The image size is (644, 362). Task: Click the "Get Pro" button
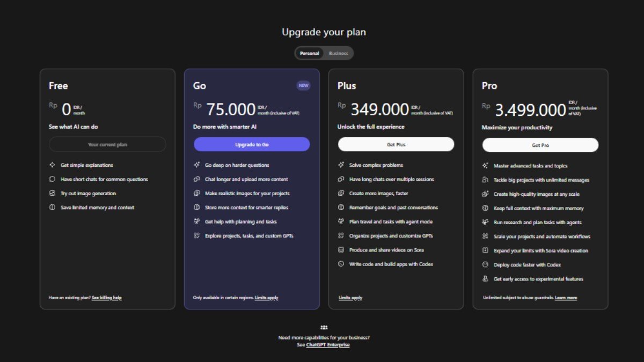tap(540, 144)
